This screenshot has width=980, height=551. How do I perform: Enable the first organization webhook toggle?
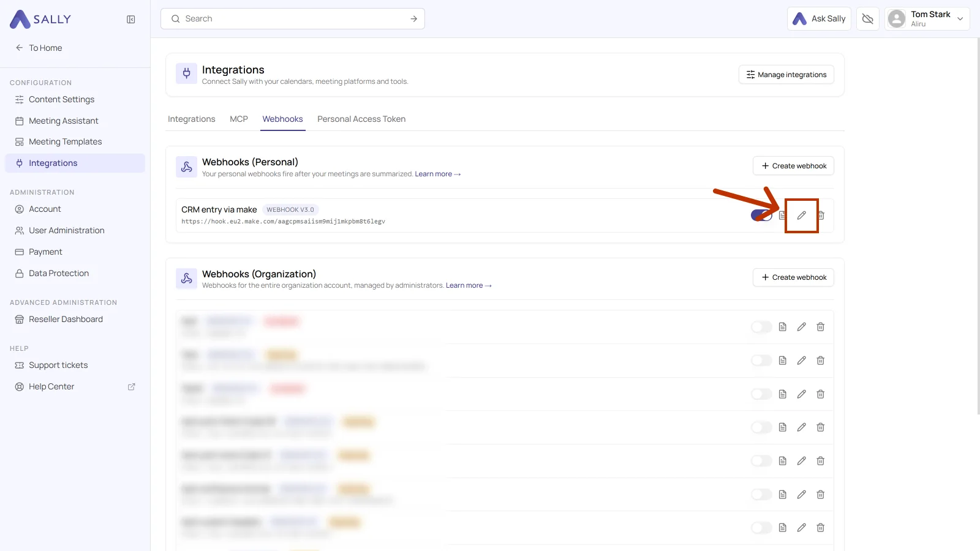(761, 327)
